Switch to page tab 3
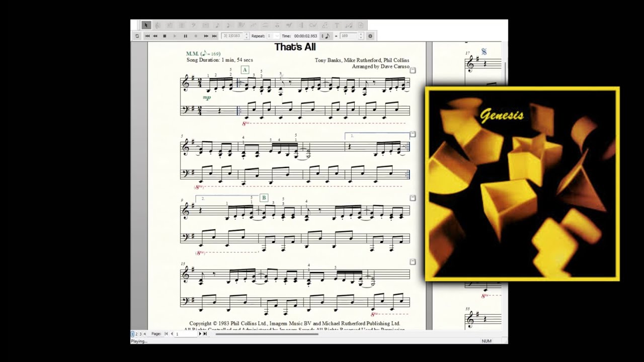644x362 pixels. pyautogui.click(x=140, y=334)
